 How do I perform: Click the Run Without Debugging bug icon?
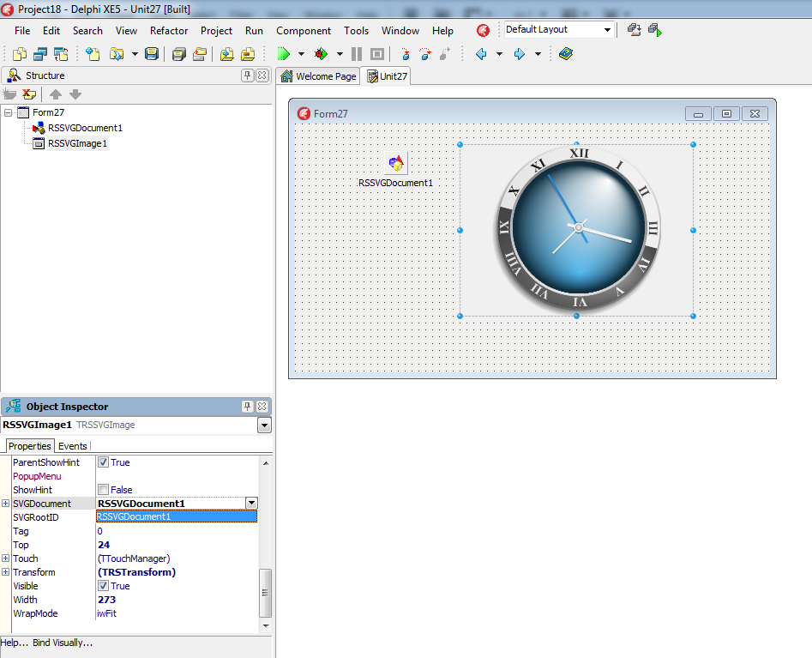pyautogui.click(x=321, y=54)
